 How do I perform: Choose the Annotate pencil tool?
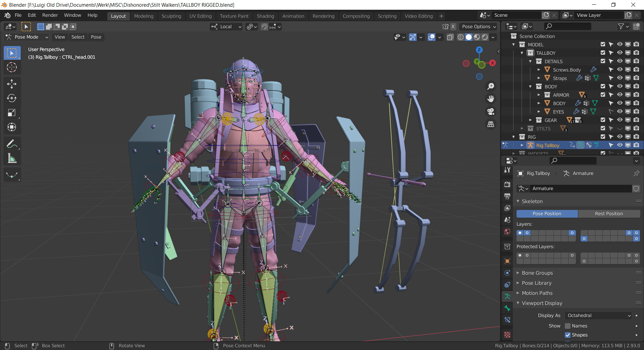coord(12,144)
